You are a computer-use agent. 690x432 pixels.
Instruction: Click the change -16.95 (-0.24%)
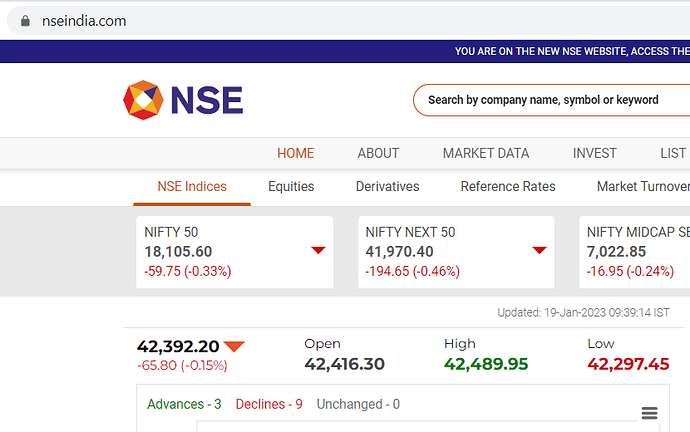click(630, 271)
